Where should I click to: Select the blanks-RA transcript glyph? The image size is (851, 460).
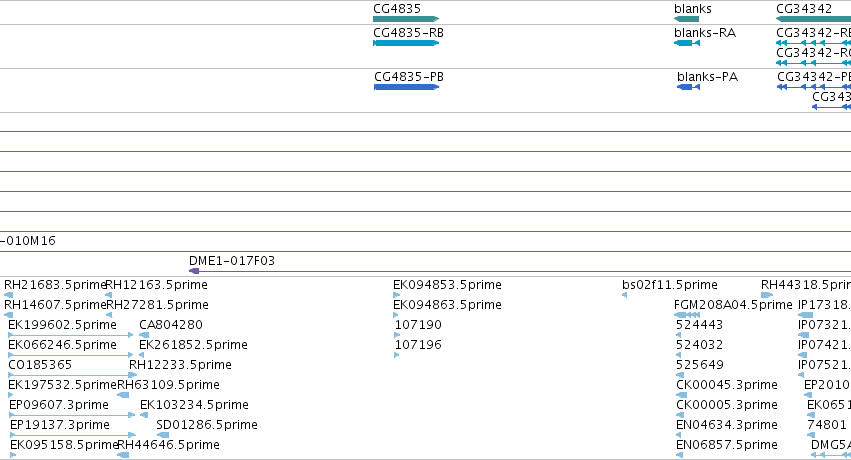click(687, 43)
